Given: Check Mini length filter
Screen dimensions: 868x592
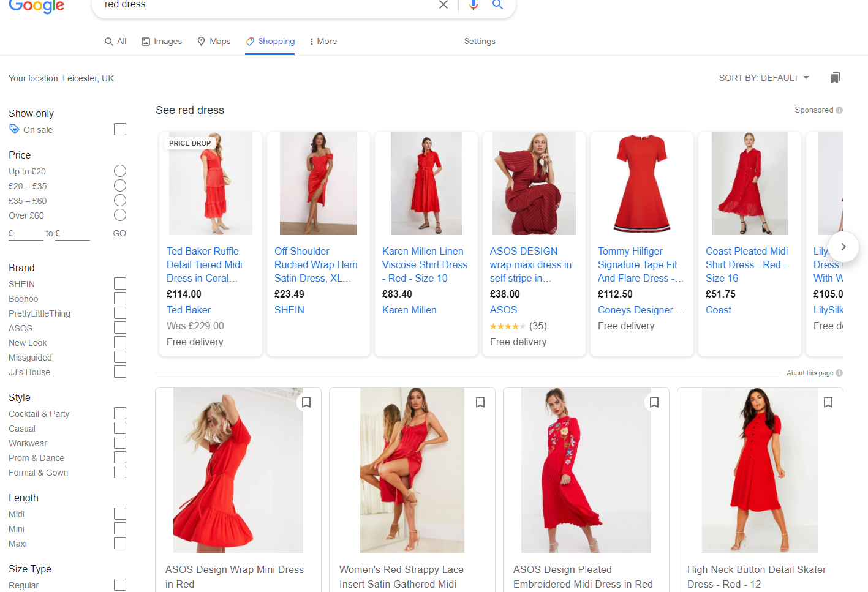Looking at the screenshot, I should pos(120,528).
